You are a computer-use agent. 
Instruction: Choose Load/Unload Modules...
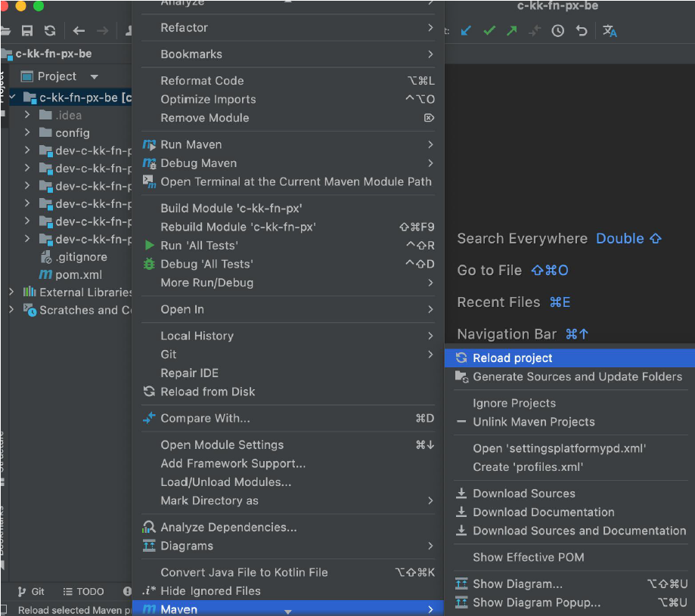288,481
